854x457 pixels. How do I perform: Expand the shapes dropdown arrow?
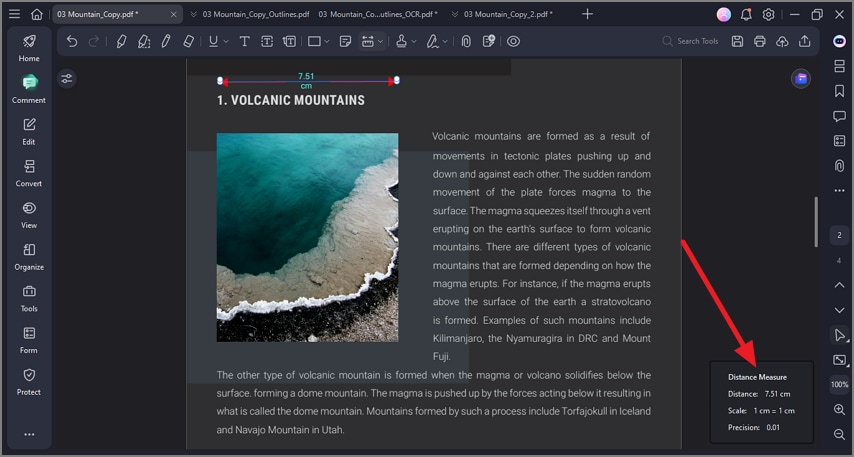327,41
